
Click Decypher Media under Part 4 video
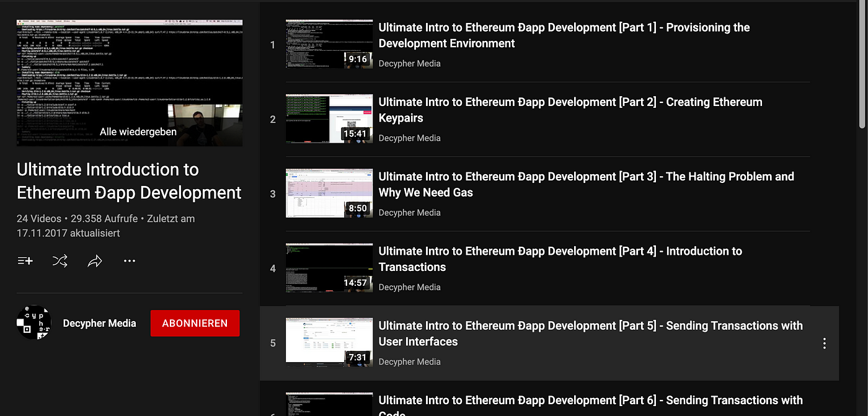pos(409,287)
